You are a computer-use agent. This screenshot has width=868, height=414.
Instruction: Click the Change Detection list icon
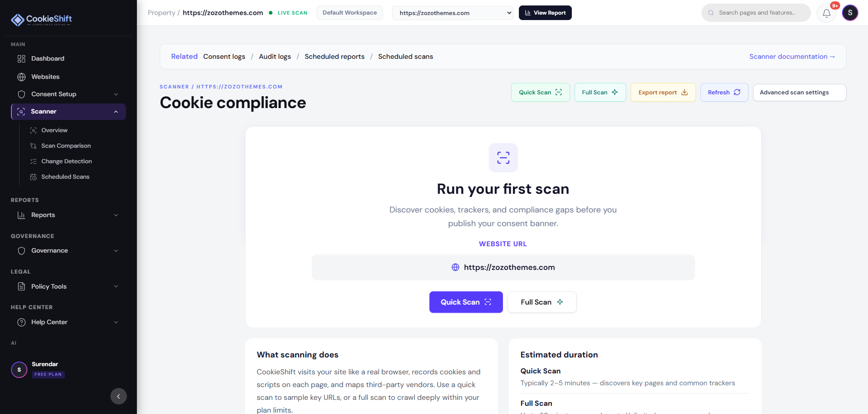point(33,161)
